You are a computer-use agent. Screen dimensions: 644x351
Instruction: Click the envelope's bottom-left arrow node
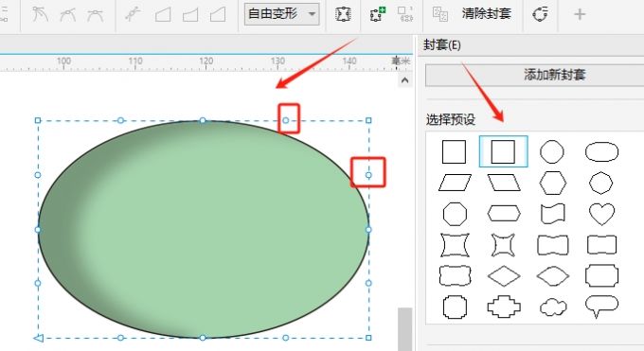[x=38, y=338]
